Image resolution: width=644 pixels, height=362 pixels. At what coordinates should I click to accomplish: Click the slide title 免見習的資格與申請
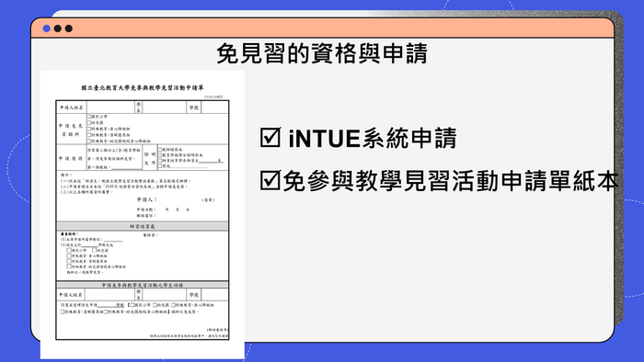[322, 53]
